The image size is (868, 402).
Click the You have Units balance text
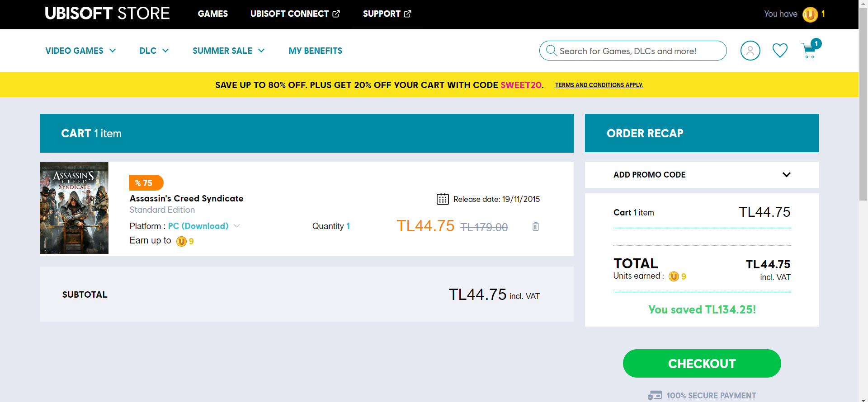(781, 14)
